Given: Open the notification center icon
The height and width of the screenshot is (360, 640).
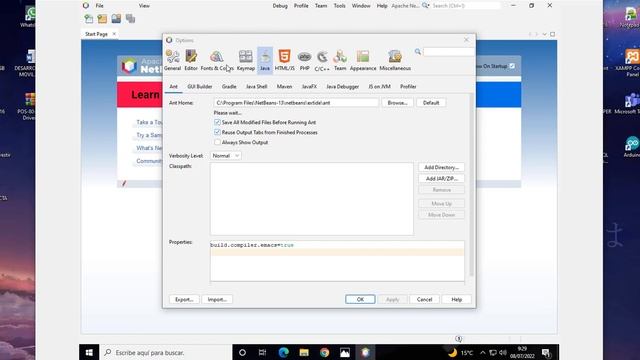Looking at the screenshot, I should (546, 352).
